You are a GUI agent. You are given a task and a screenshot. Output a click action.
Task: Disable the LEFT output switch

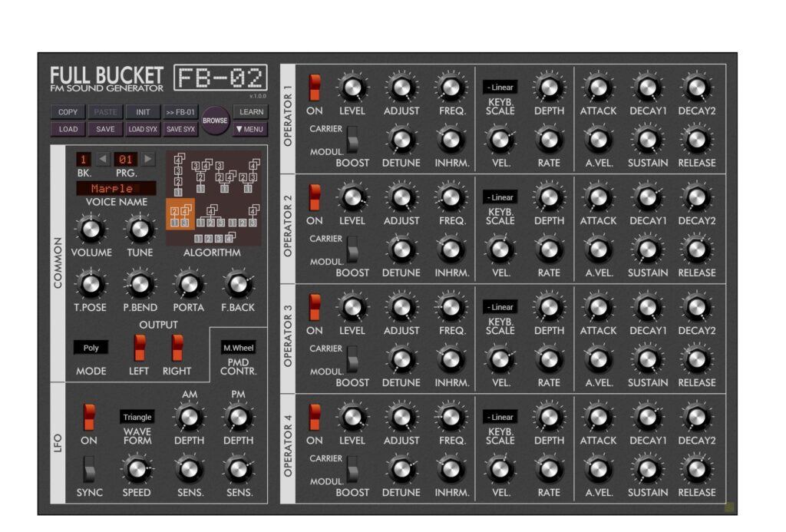click(x=139, y=348)
